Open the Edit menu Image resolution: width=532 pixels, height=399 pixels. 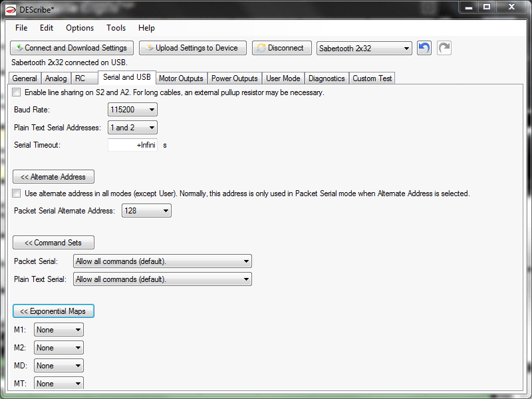(47, 28)
